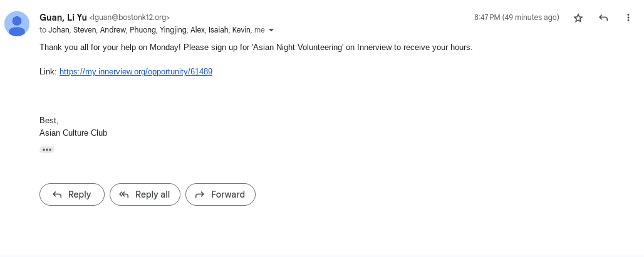644x257 pixels.
Task: Click recipient name Phuong in the to line
Action: coord(143,29)
